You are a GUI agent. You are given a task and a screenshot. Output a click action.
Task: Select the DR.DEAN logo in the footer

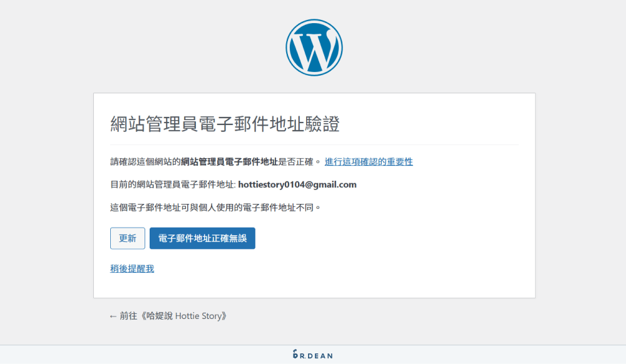(x=313, y=354)
